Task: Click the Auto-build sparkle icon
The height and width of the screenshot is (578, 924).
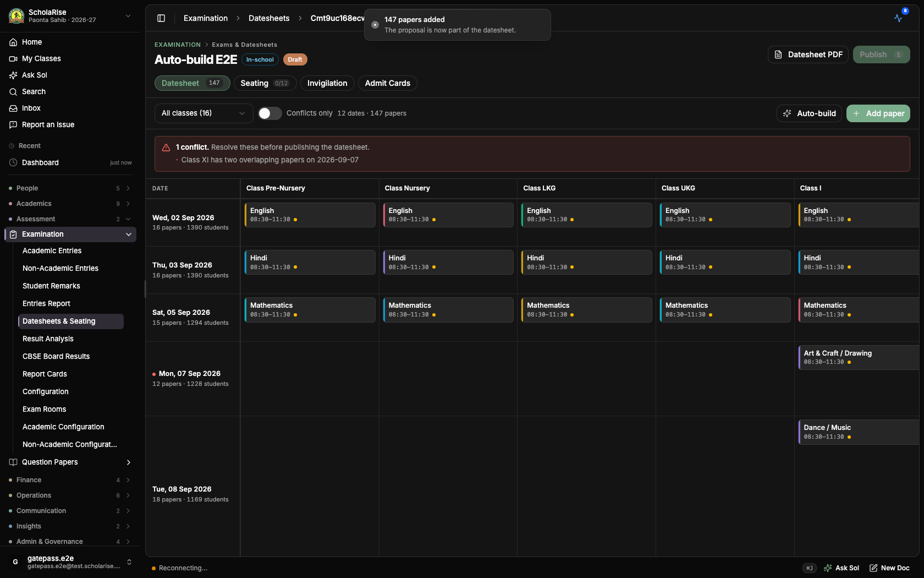Action: 787,113
